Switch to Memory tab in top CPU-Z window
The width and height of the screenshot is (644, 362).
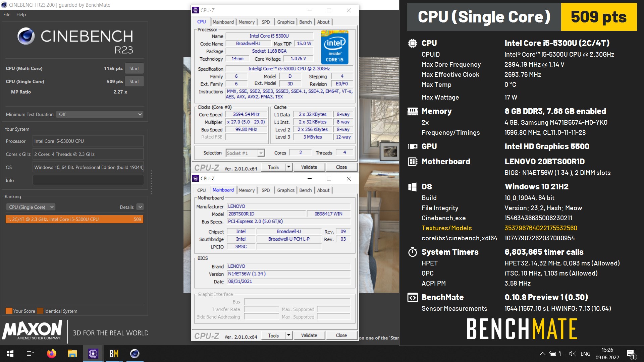[247, 22]
